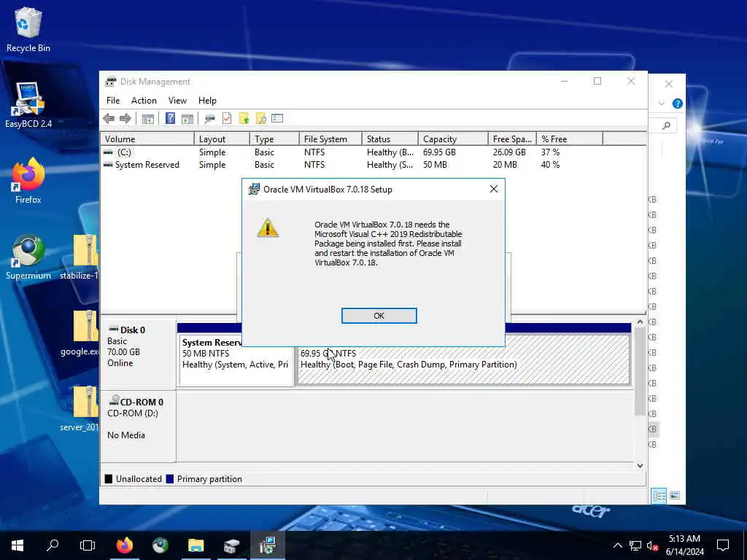Screen dimensions: 747x560
Task: Close the Oracle VM VirtualBox Setup dialog
Action: pyautogui.click(x=494, y=189)
